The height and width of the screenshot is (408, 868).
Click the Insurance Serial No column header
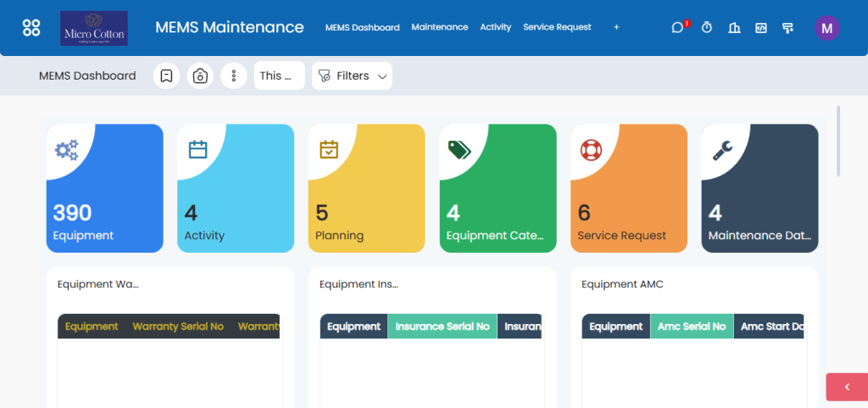pyautogui.click(x=442, y=327)
